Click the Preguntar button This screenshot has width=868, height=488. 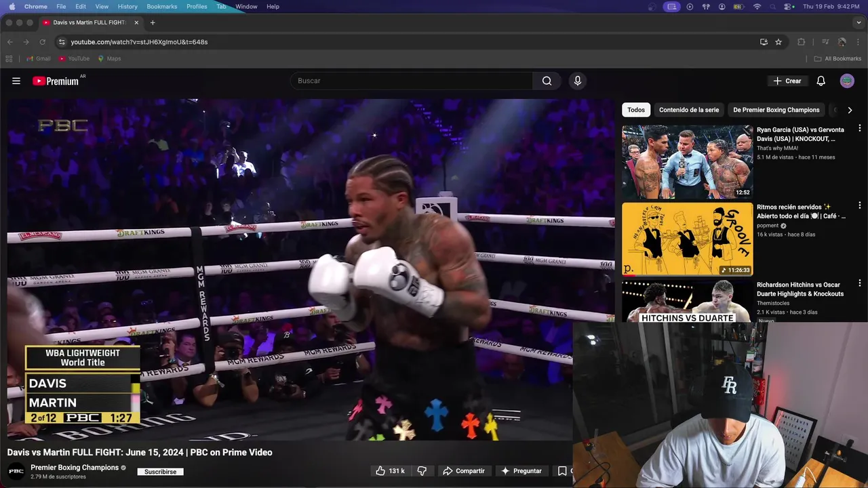pyautogui.click(x=521, y=470)
